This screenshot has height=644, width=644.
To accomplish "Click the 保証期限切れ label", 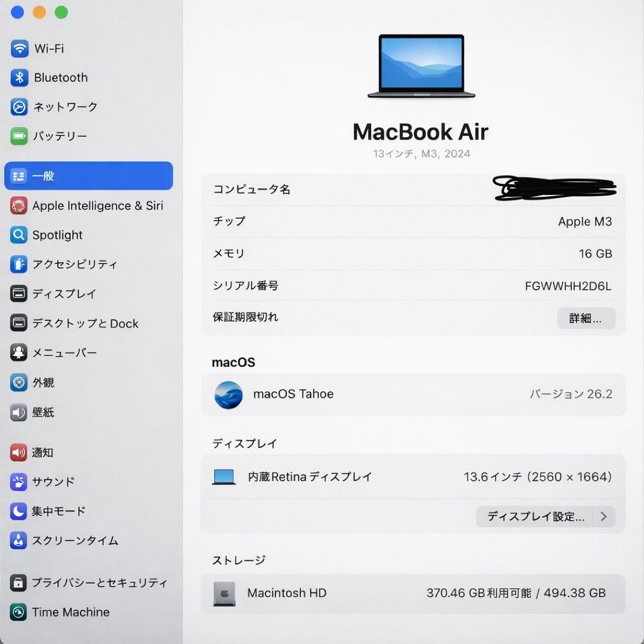I will 246,317.
